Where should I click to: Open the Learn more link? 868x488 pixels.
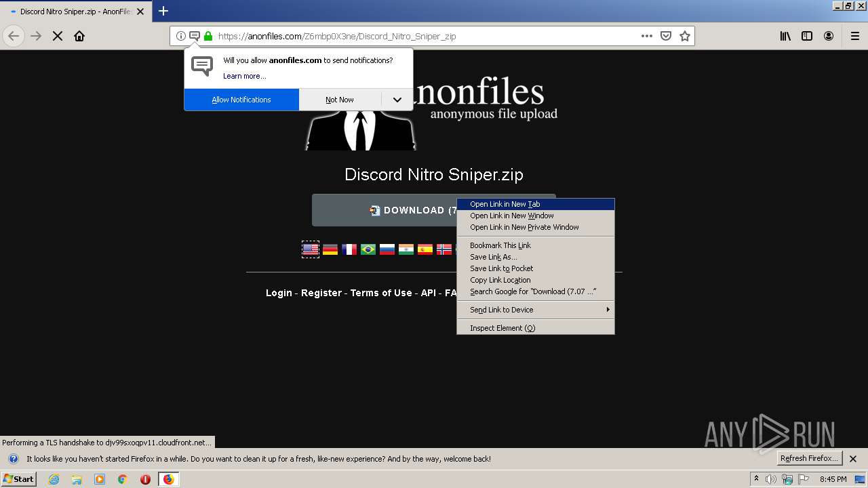tap(245, 76)
